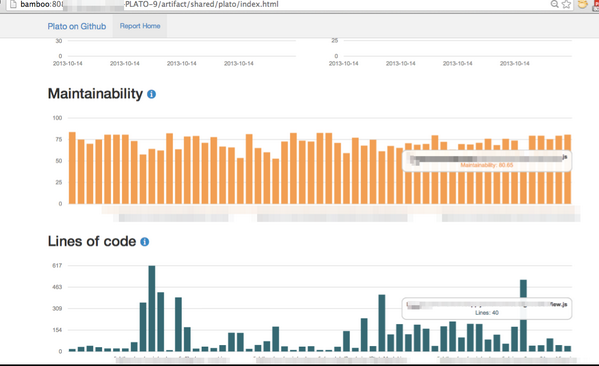The image size is (599, 366).
Task: Click the yellow extension icon in browser toolbar
Action: click(x=582, y=4)
